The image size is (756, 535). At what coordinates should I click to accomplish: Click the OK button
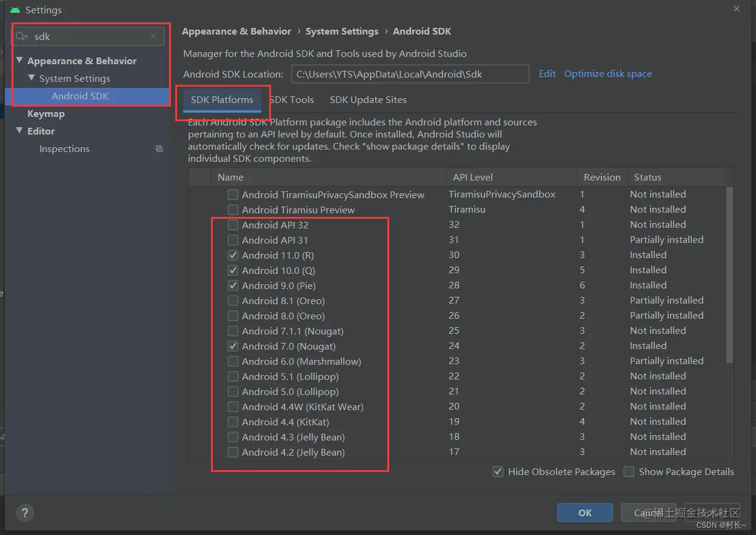tap(584, 513)
